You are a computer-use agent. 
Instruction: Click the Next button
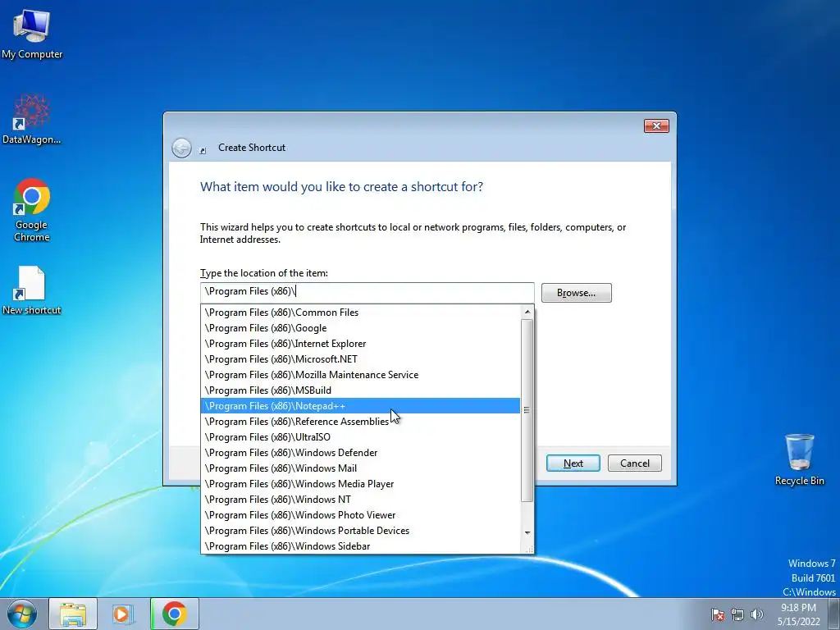[573, 463]
